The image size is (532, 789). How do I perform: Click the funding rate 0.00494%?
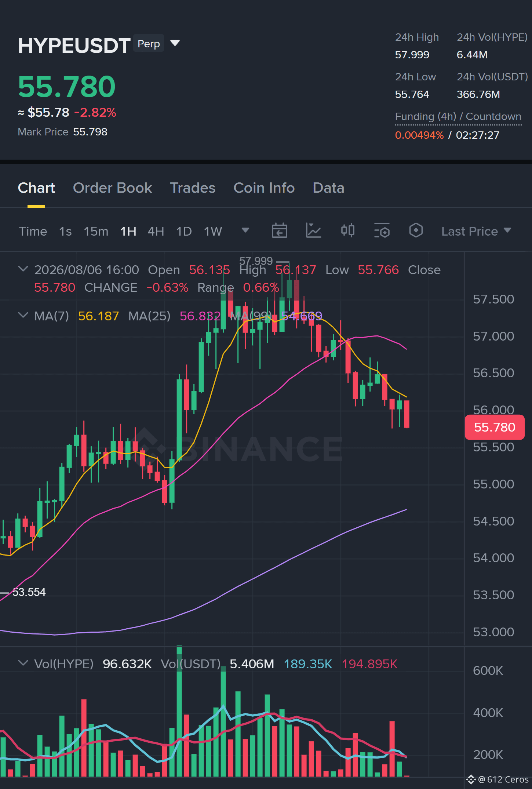pyautogui.click(x=419, y=135)
